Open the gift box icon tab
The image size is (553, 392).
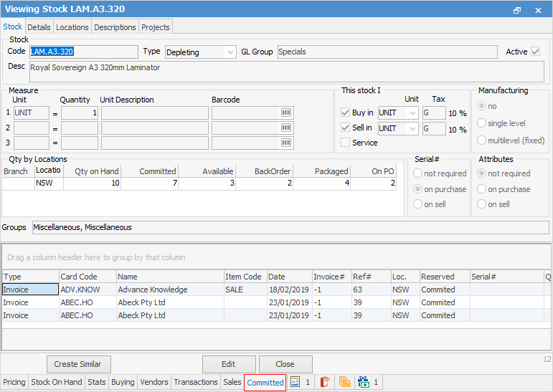[x=363, y=383]
